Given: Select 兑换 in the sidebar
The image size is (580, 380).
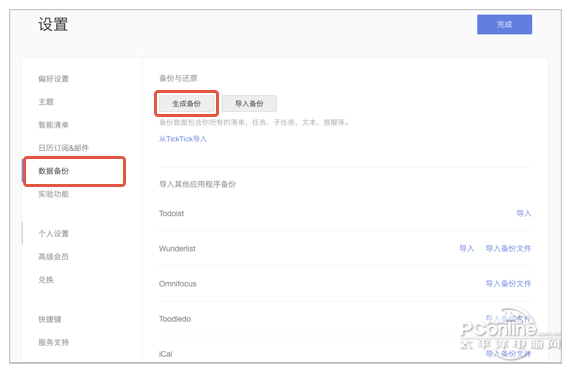Looking at the screenshot, I should [46, 280].
